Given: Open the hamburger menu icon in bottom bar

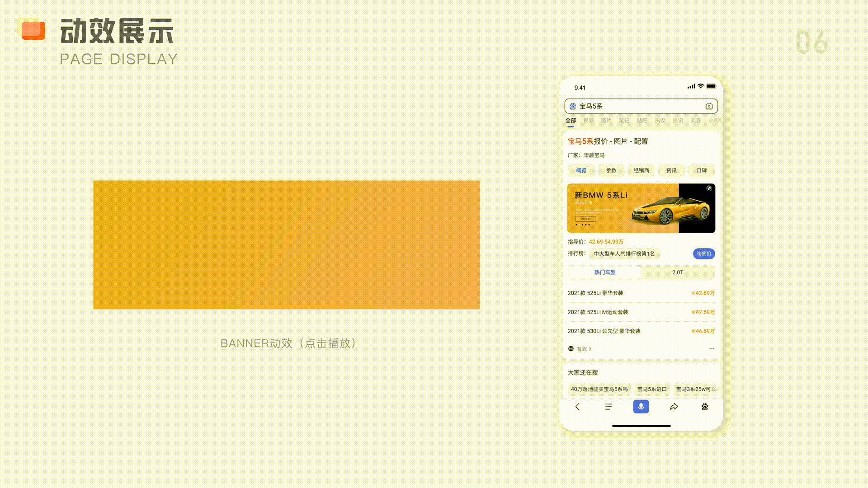Looking at the screenshot, I should pos(609,407).
